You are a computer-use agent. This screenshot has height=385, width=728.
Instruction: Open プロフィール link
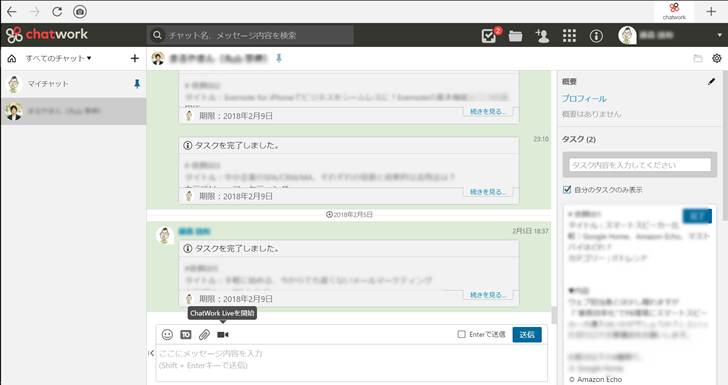pyautogui.click(x=584, y=98)
